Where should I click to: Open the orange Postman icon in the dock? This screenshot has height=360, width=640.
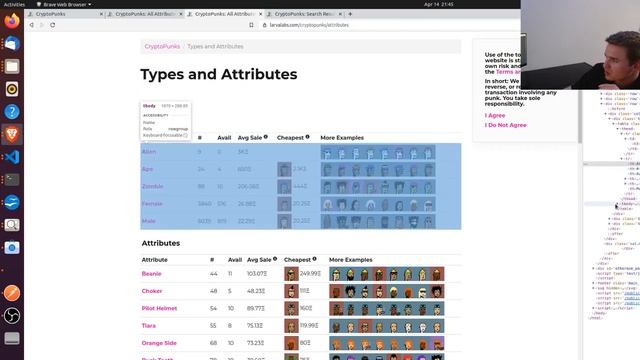click(x=12, y=293)
